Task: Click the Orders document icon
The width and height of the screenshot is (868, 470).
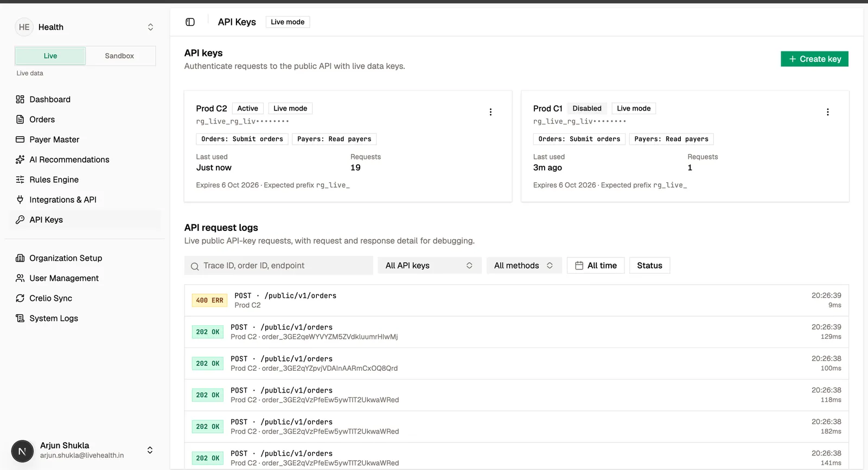Action: 20,119
